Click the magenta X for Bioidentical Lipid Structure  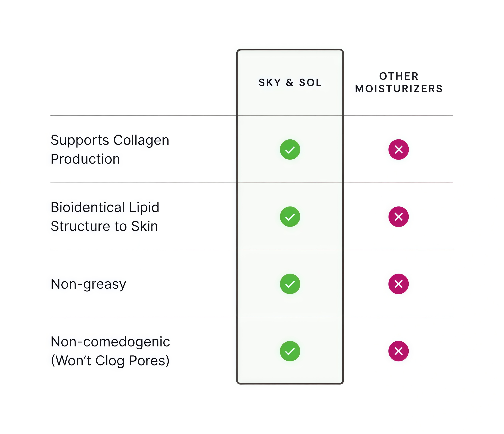coord(398,217)
